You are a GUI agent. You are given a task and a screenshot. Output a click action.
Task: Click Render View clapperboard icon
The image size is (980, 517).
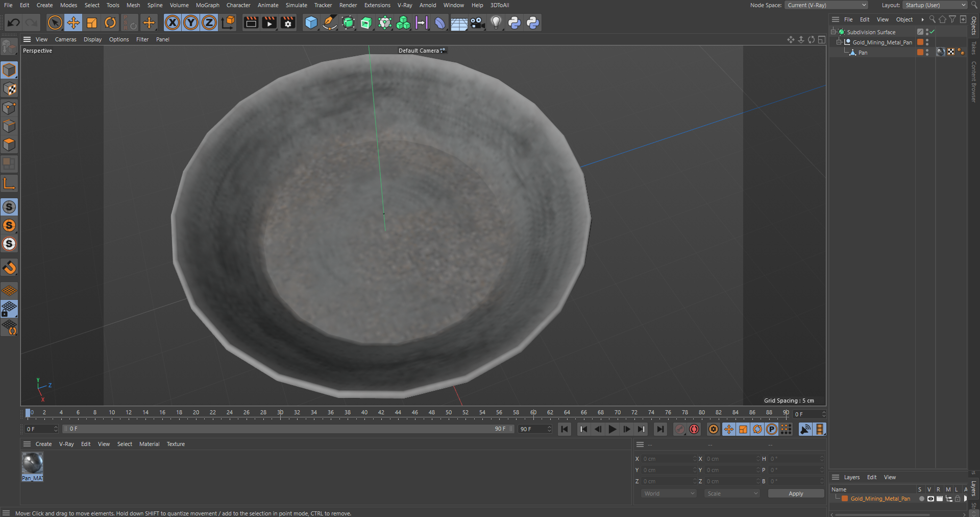pos(251,22)
